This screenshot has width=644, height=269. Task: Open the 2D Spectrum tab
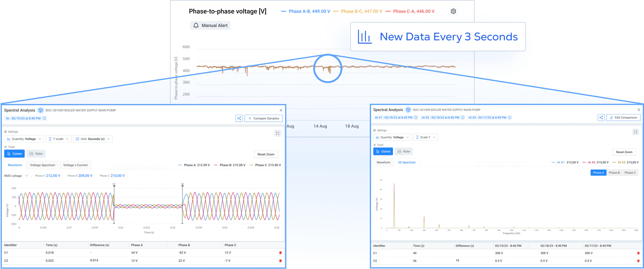coord(407,162)
